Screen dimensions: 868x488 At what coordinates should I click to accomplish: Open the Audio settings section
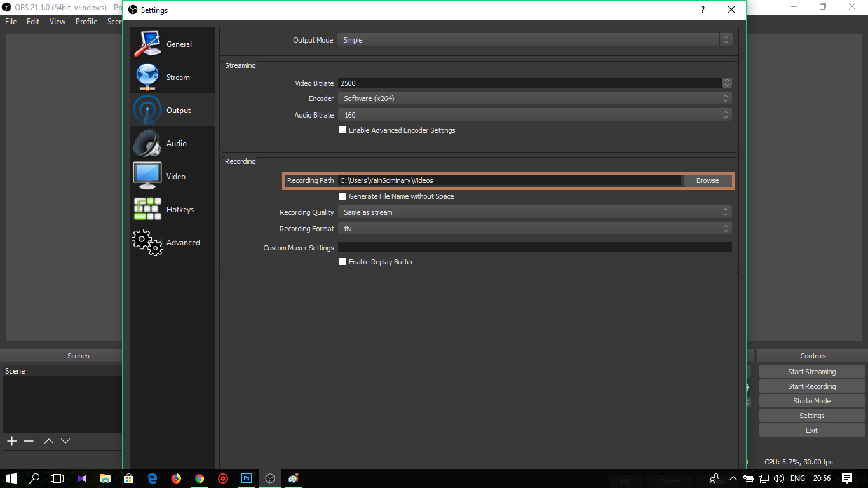coord(172,144)
